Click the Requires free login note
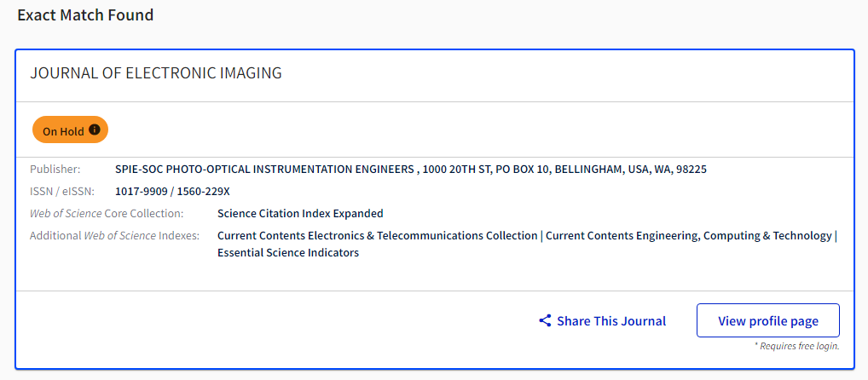 click(796, 346)
